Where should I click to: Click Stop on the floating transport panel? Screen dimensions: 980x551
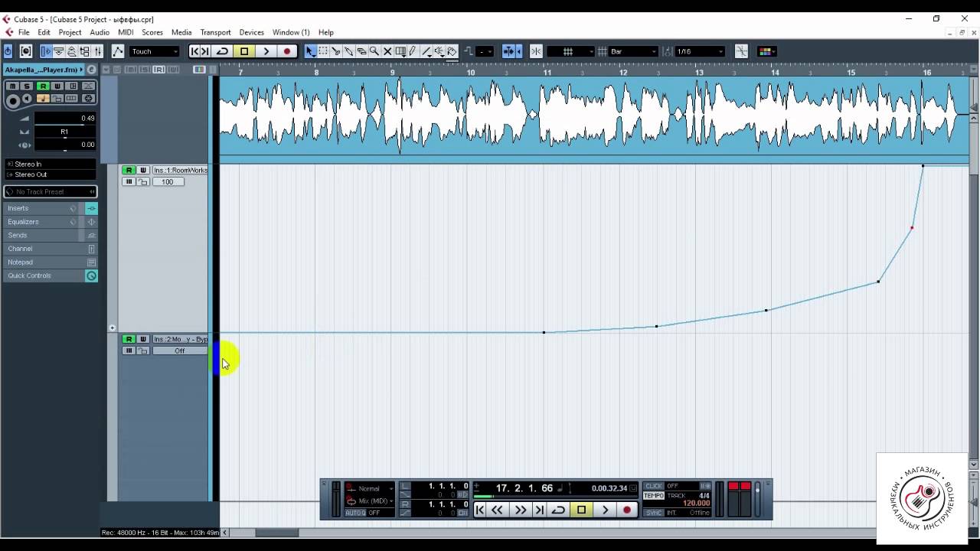(581, 510)
